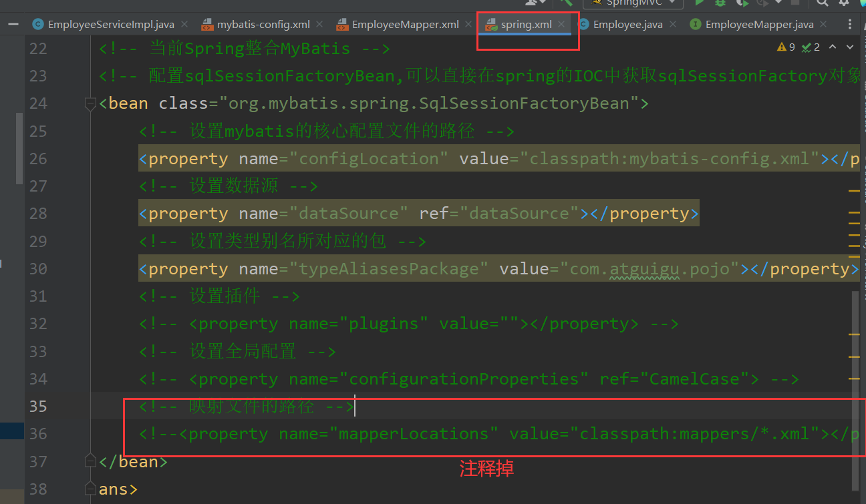Open the mybatis-config.xml editor tab

tap(263, 25)
